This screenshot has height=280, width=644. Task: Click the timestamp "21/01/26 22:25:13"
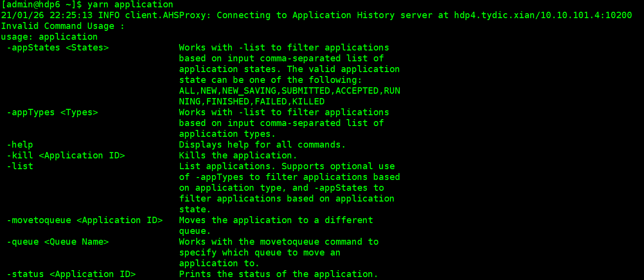[x=47, y=15]
